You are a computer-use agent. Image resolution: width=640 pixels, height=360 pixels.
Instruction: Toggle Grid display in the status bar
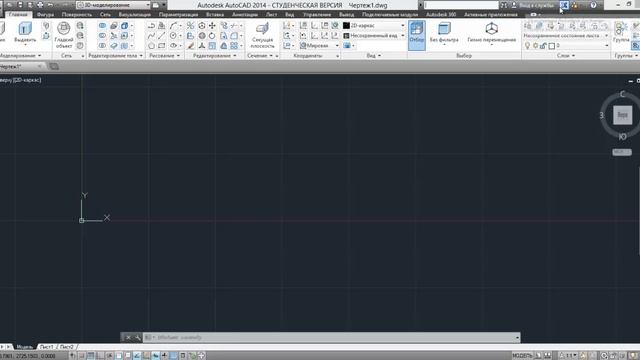[x=91, y=356]
